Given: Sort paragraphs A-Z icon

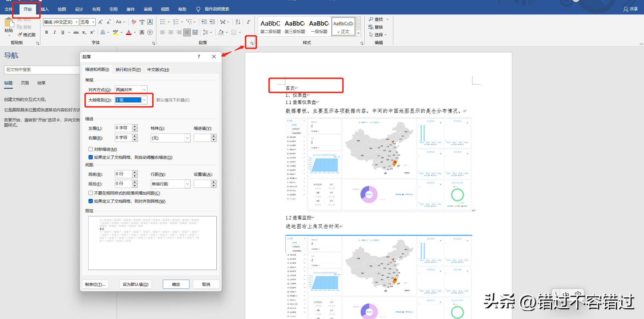Looking at the screenshot, I should (238, 22).
